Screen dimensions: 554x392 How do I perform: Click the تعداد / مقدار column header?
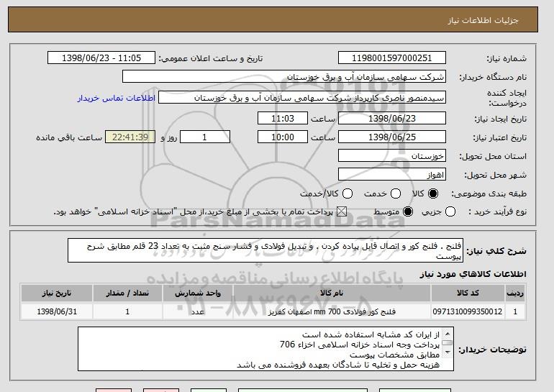127,293
